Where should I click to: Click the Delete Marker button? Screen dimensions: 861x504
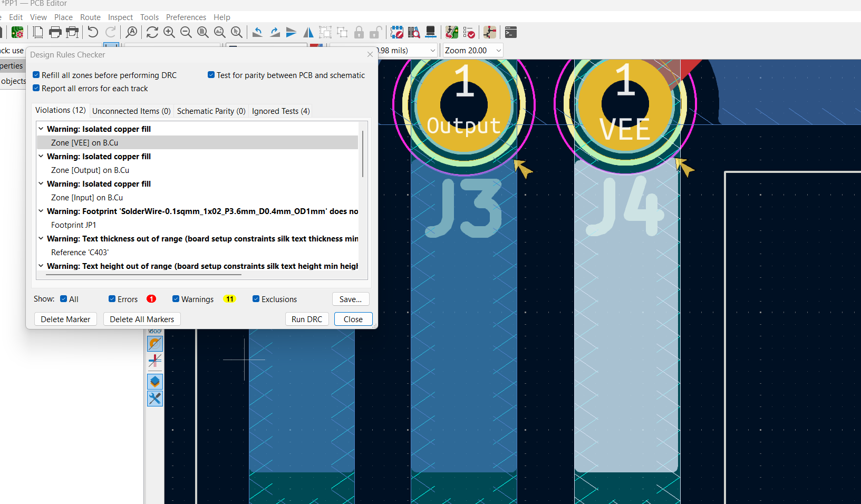65,319
